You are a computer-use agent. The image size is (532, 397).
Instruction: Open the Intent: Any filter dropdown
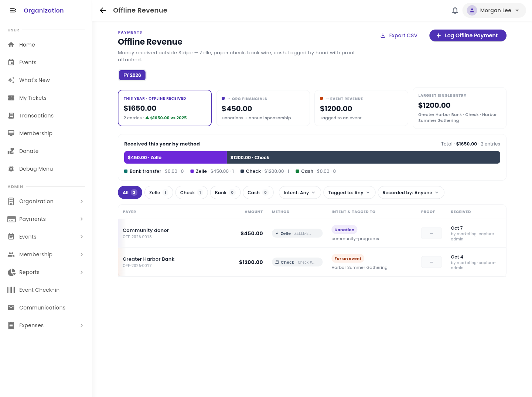pyautogui.click(x=300, y=192)
